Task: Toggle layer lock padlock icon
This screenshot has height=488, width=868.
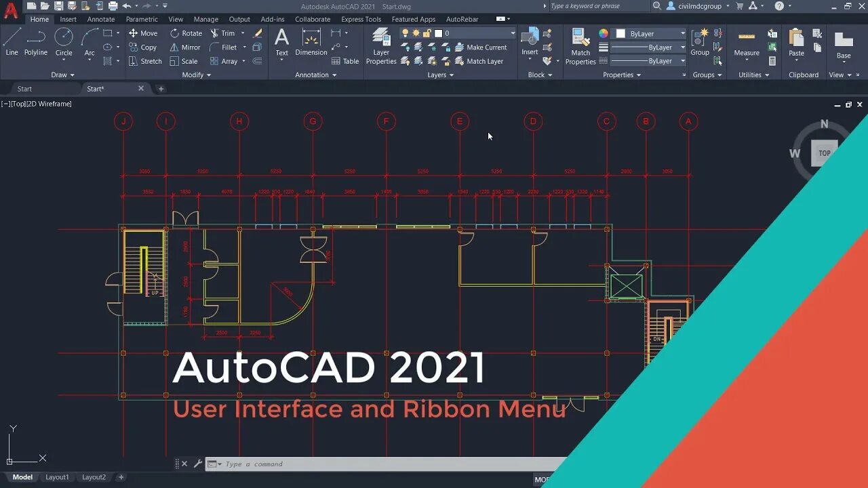Action: click(427, 33)
